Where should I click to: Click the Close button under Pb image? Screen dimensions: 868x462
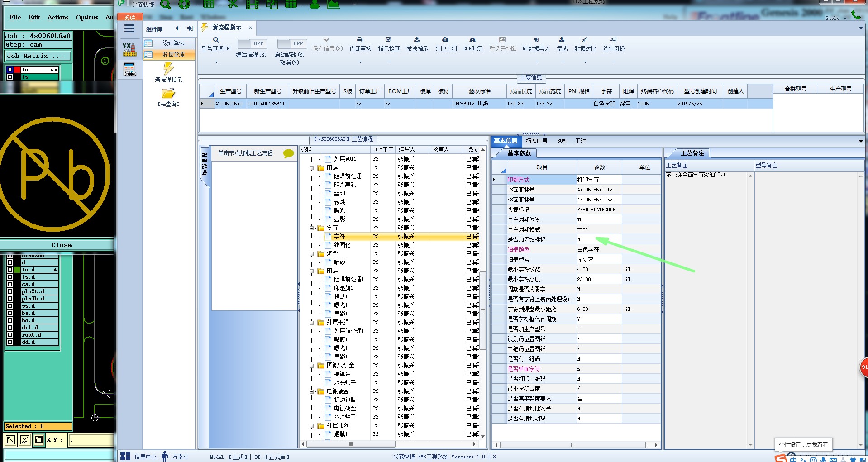61,245
